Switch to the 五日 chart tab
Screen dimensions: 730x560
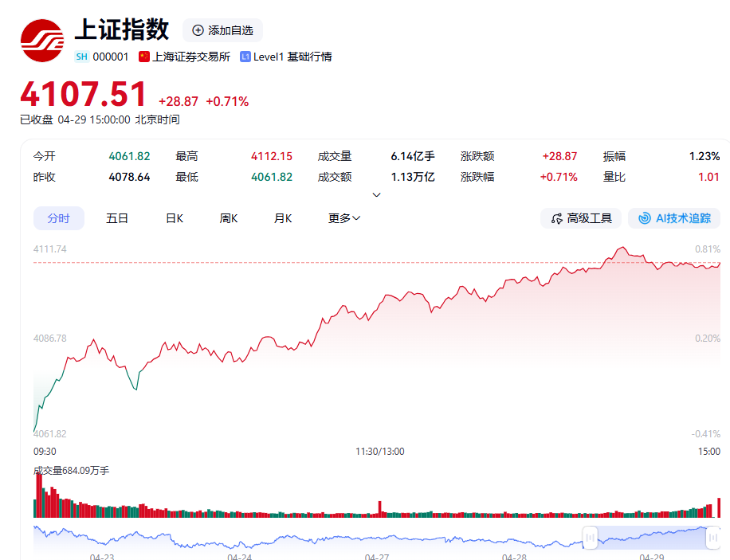(117, 218)
